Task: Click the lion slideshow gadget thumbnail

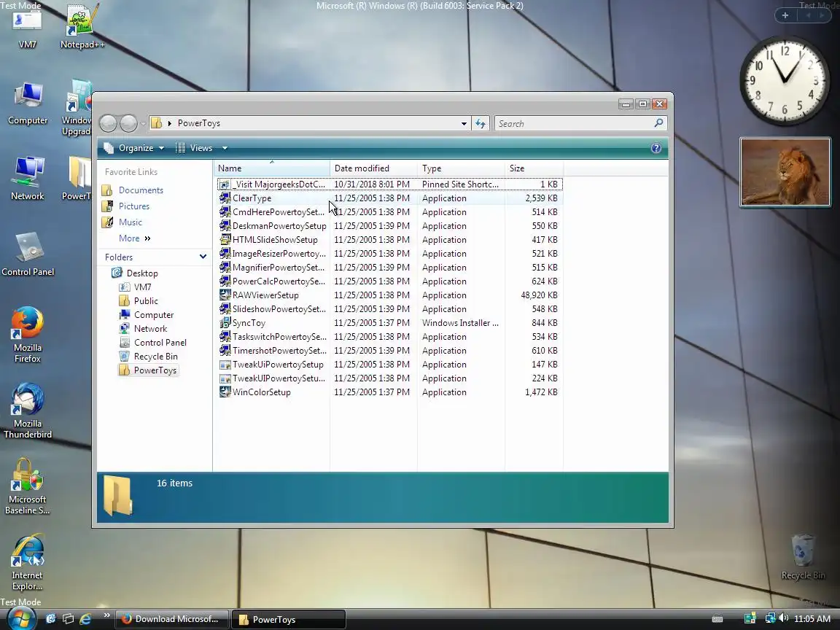Action: (785, 172)
